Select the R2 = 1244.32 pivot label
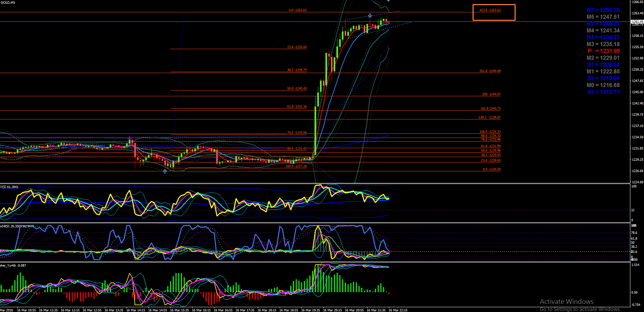 point(603,24)
